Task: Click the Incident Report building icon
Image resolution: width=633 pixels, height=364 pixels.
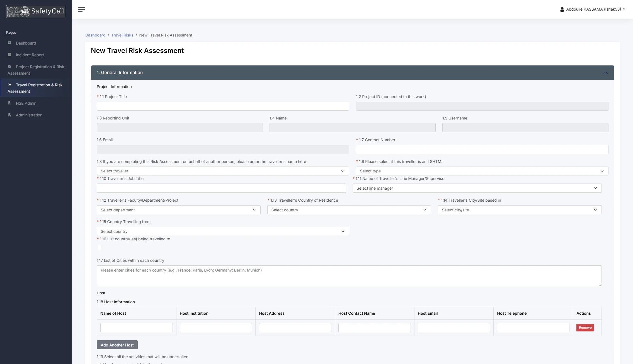Action: [x=9, y=55]
